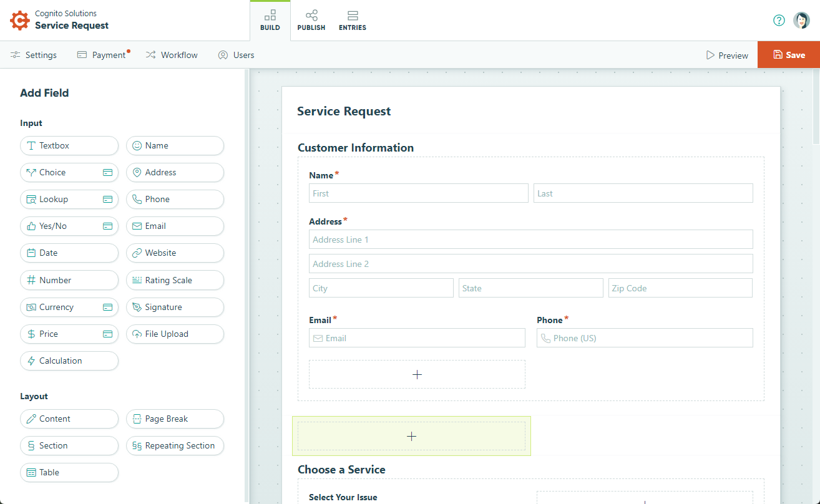Open the help question mark icon
The height and width of the screenshot is (504, 820).
click(x=779, y=21)
